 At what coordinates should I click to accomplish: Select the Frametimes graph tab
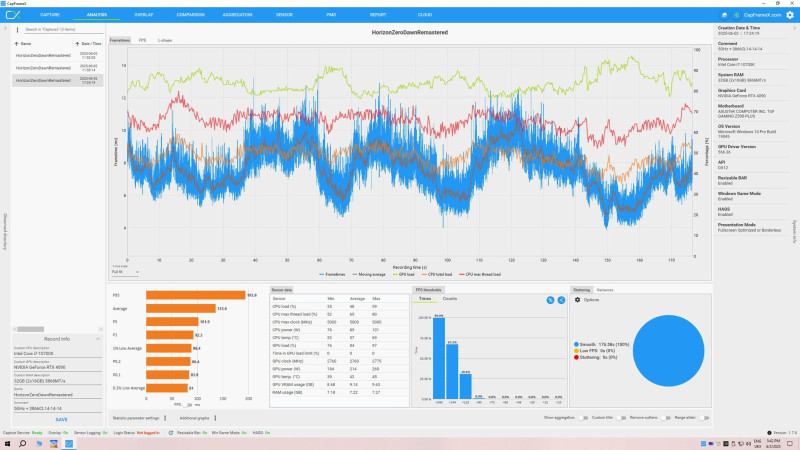[x=120, y=40]
